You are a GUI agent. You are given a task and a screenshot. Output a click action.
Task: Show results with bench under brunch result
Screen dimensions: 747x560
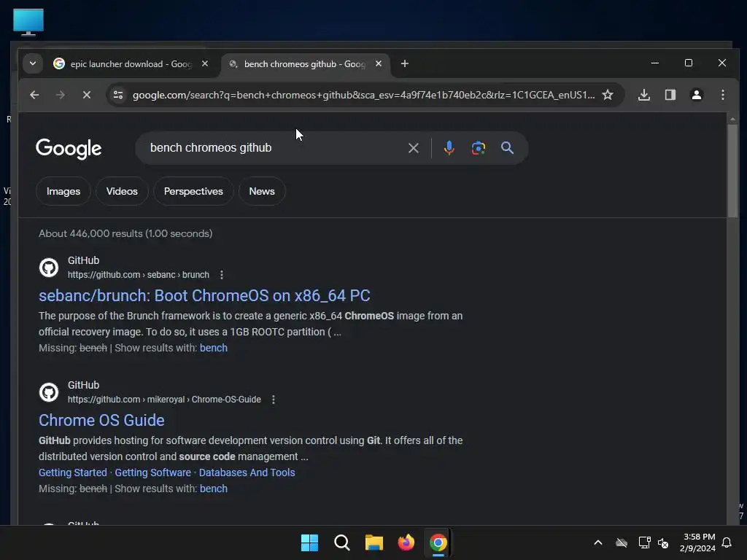(214, 348)
